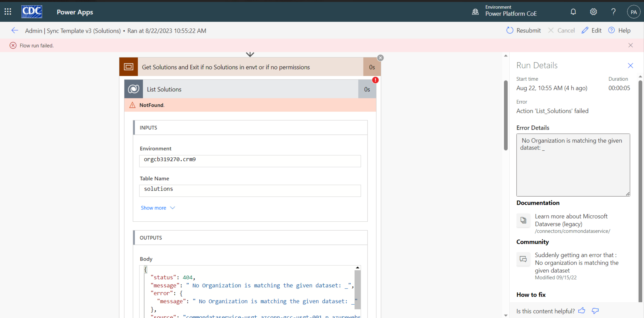Click the documentation icon next to Learn more

(523, 220)
